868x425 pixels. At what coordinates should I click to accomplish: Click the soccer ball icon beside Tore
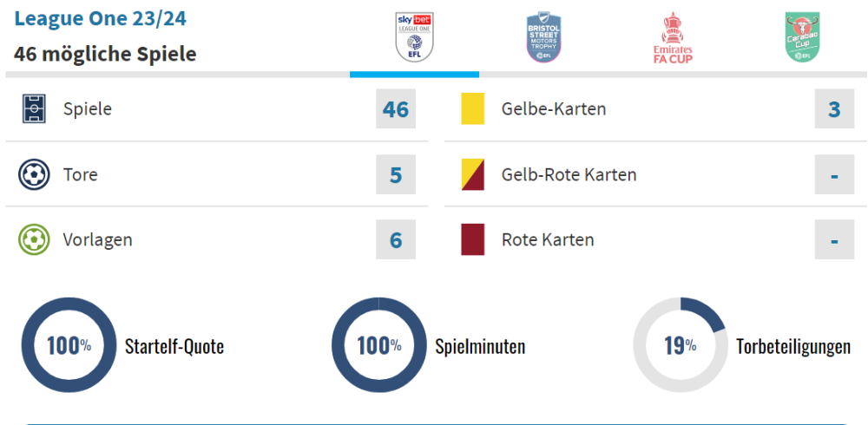pyautogui.click(x=34, y=174)
